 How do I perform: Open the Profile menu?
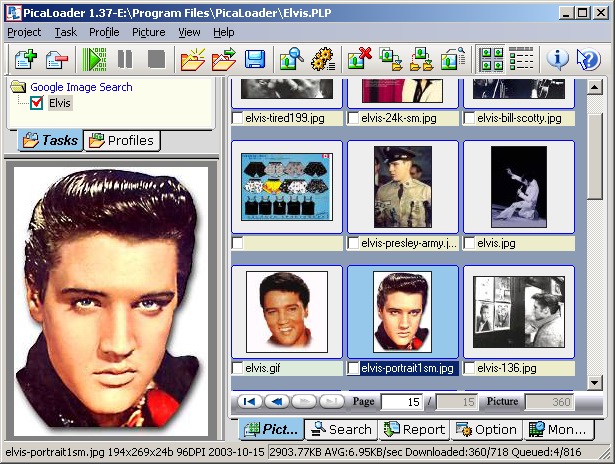(x=104, y=32)
